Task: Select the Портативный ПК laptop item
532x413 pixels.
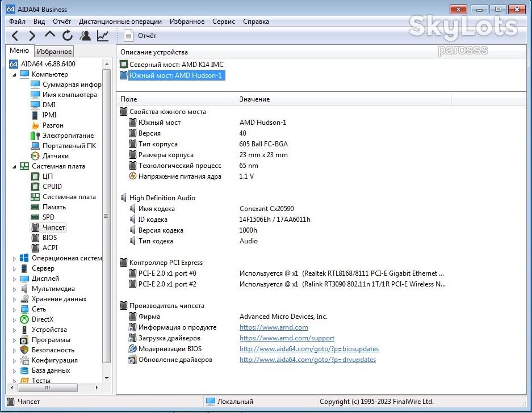Action: pos(64,146)
